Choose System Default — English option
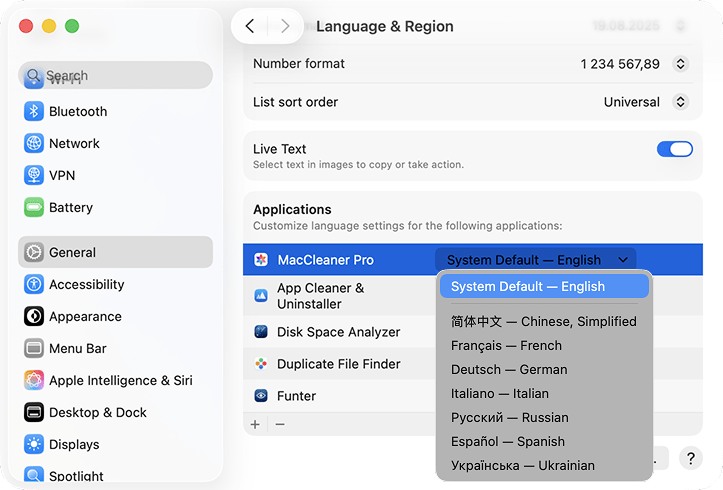Screen dimensions: 723x490 tap(544, 287)
